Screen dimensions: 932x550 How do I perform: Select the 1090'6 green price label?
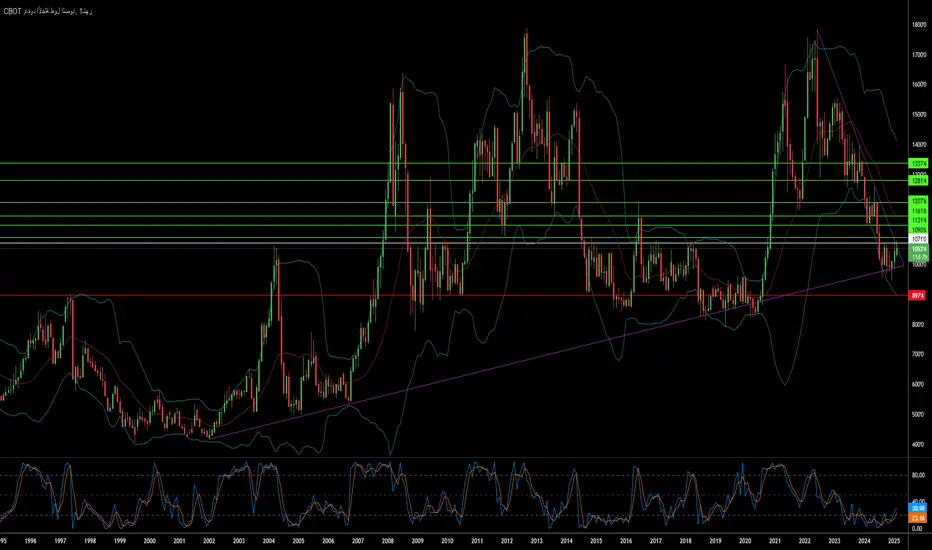(x=918, y=230)
